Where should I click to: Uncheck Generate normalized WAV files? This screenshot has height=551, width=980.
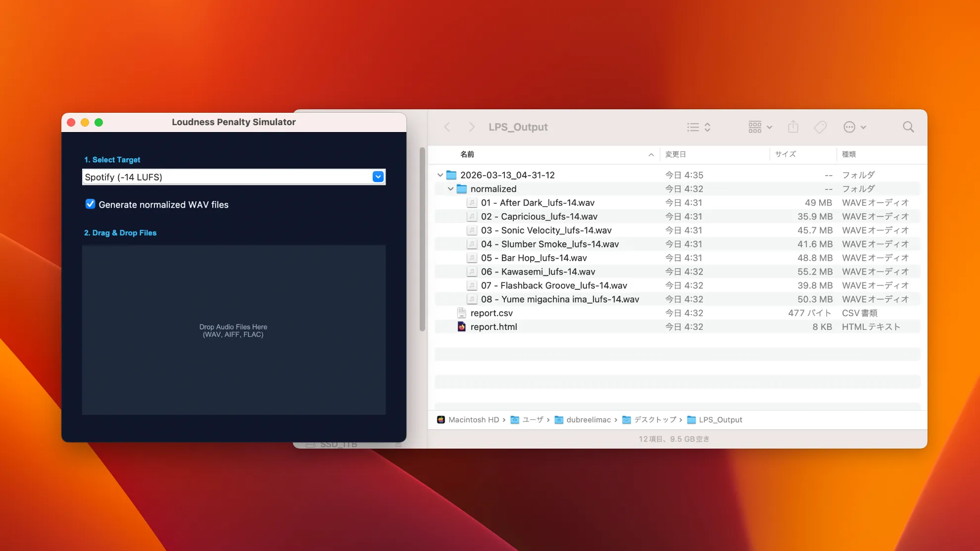pyautogui.click(x=90, y=204)
